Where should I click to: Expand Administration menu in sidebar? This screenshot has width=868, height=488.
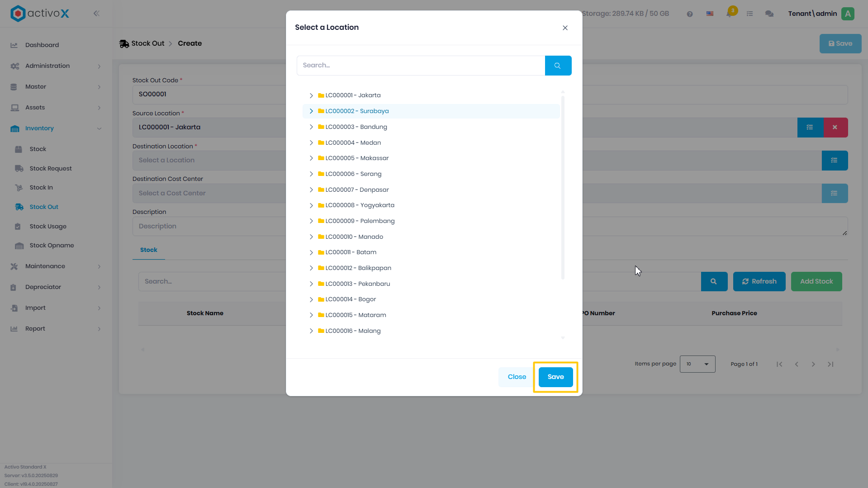(x=56, y=66)
